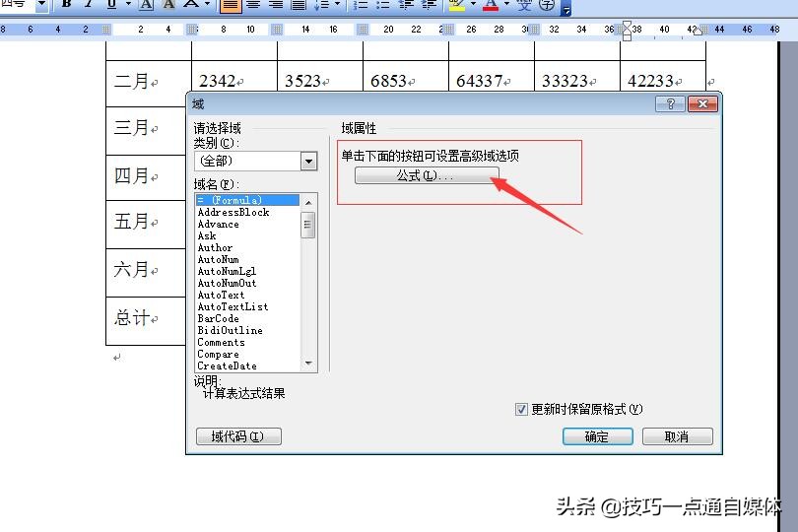
Task: Decrease the paragraph indent
Action: click(406, 4)
